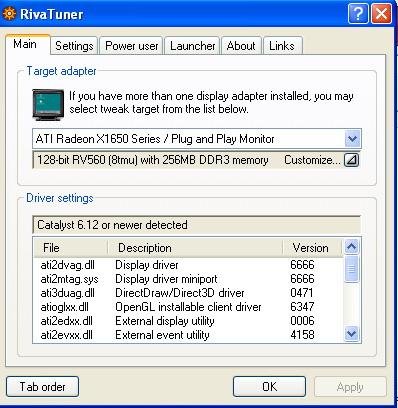Click the External display utility description
The width and height of the screenshot is (398, 408).
pos(165,321)
